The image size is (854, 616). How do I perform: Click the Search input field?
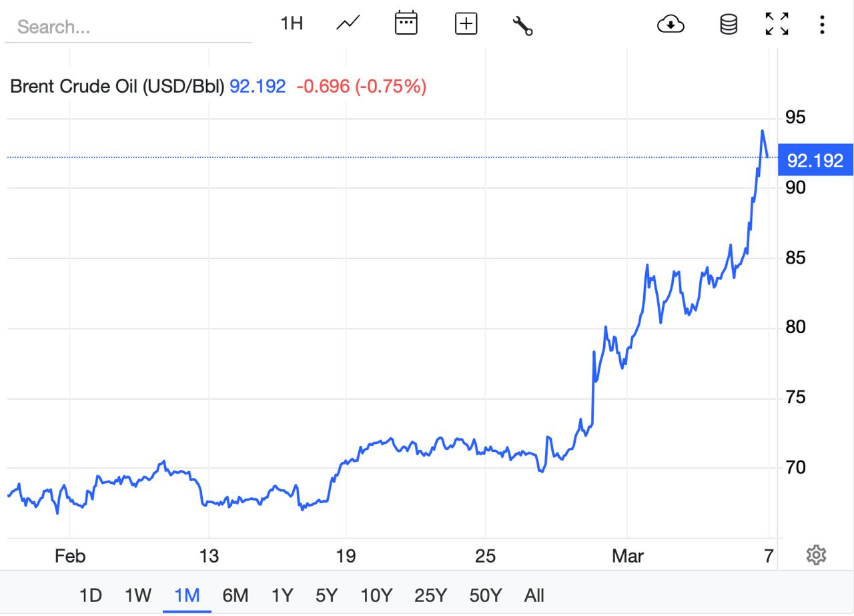[128, 27]
